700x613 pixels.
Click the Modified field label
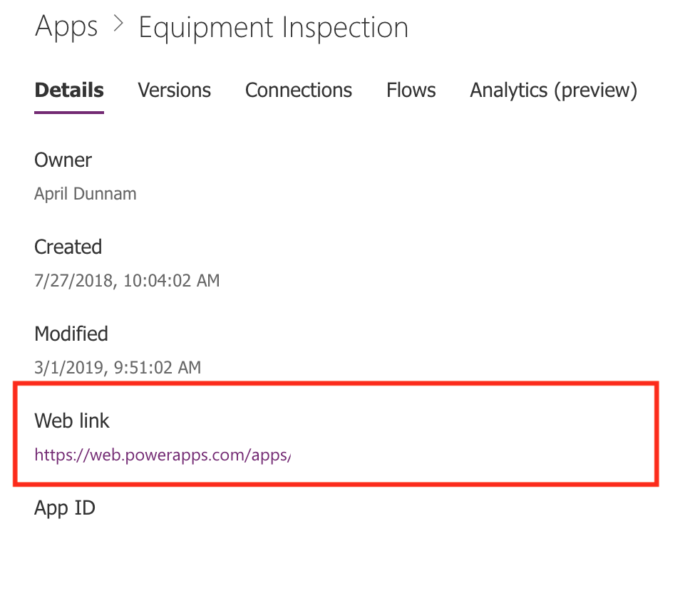71,334
